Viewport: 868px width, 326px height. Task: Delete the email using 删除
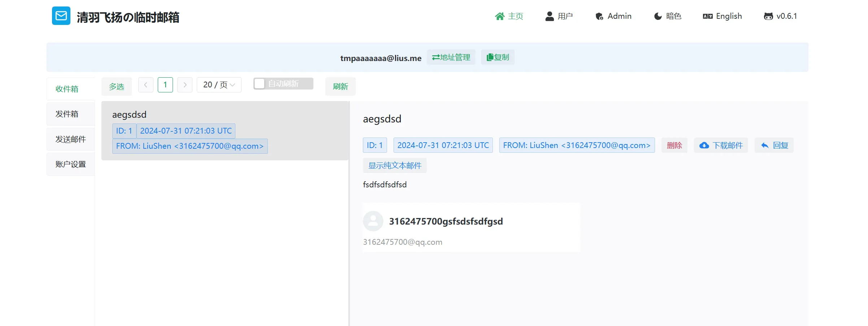tap(674, 145)
